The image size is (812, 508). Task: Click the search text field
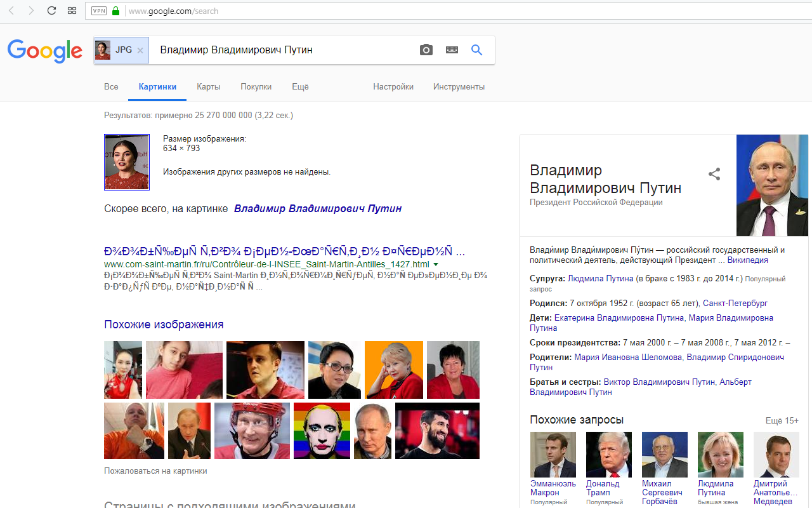click(282, 50)
